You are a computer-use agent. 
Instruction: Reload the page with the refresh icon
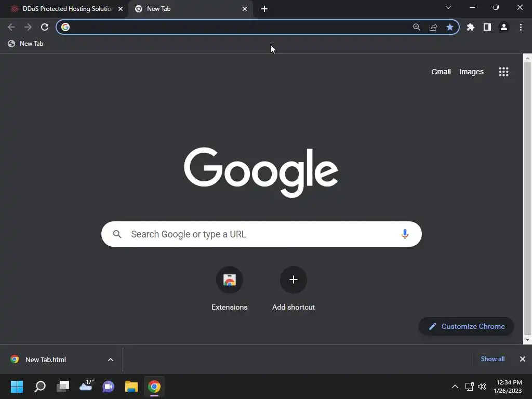coord(45,27)
